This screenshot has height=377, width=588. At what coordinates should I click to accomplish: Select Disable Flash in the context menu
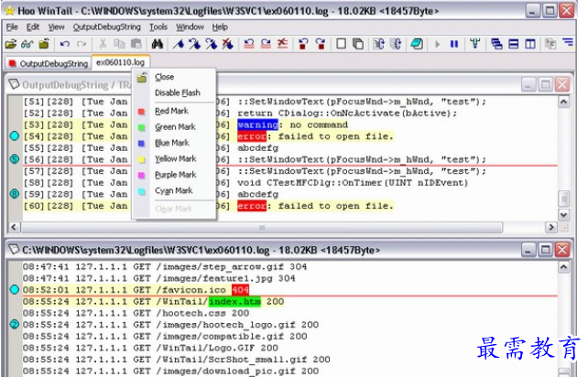(x=174, y=92)
